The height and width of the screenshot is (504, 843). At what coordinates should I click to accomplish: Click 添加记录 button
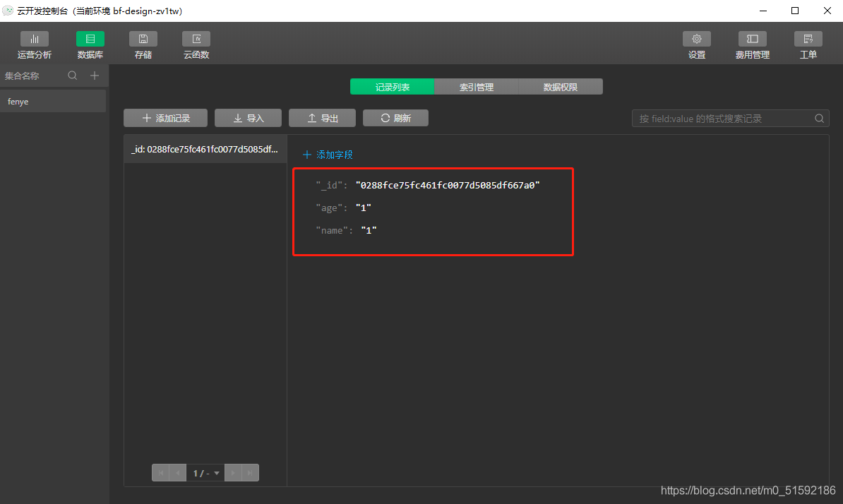pos(166,118)
